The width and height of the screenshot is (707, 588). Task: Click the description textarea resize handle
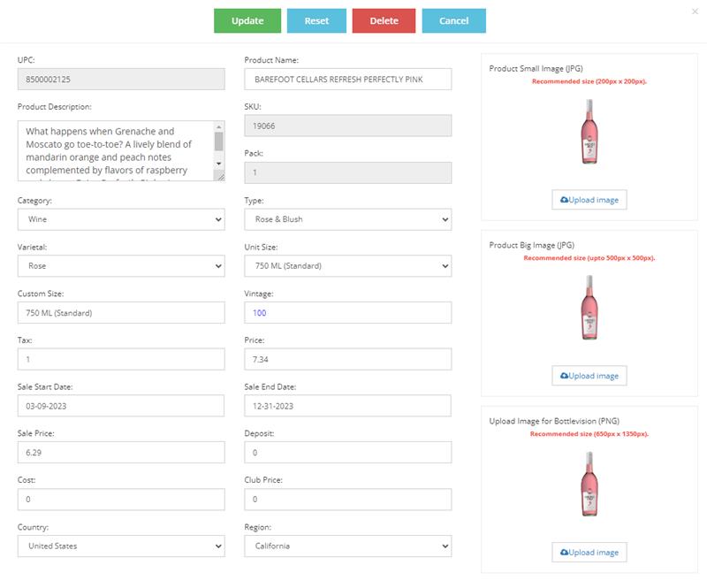[x=219, y=176]
